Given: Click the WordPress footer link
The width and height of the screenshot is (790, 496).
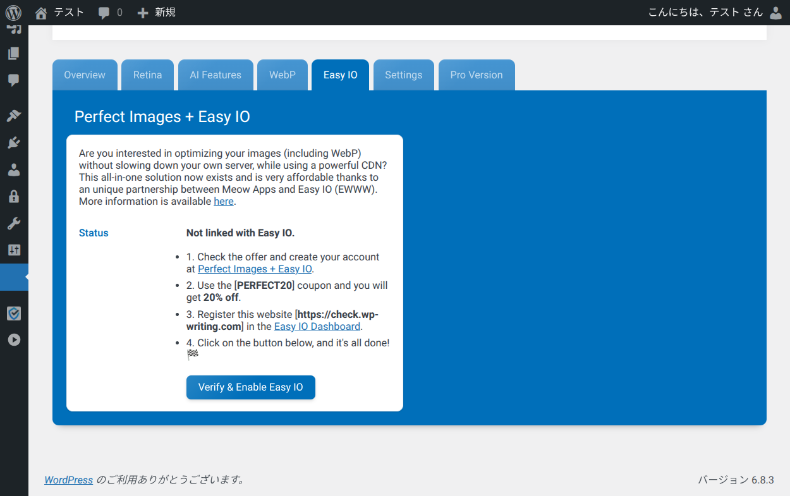Looking at the screenshot, I should click(x=69, y=480).
